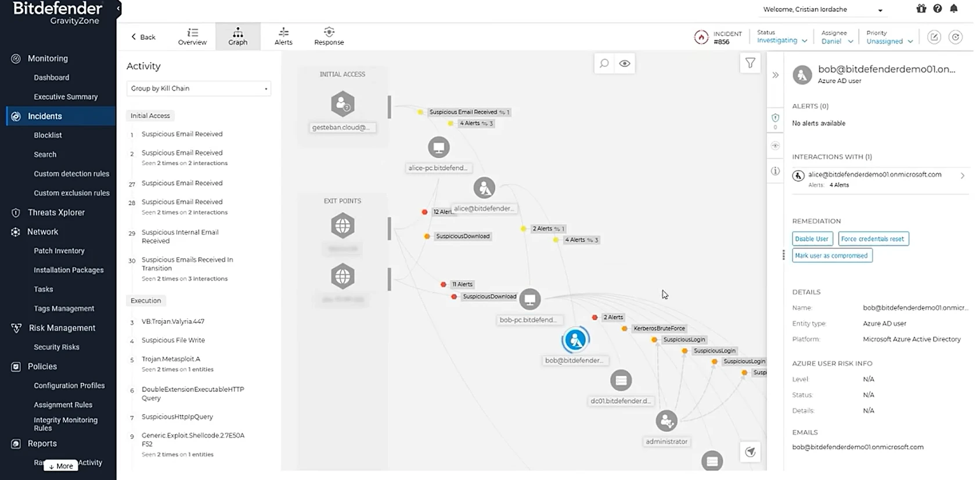
Task: Select SuspiciousHttpIpQuery activity row
Action: coord(177,417)
